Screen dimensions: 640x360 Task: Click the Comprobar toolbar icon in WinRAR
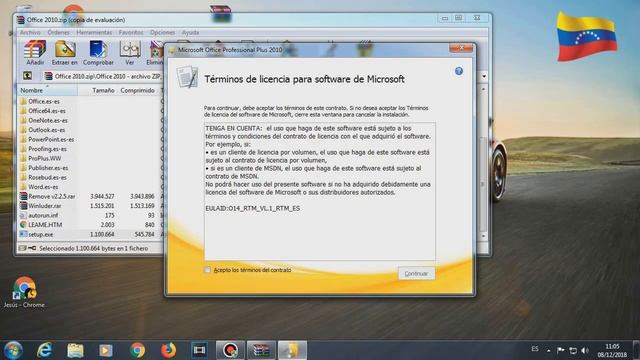pyautogui.click(x=98, y=53)
